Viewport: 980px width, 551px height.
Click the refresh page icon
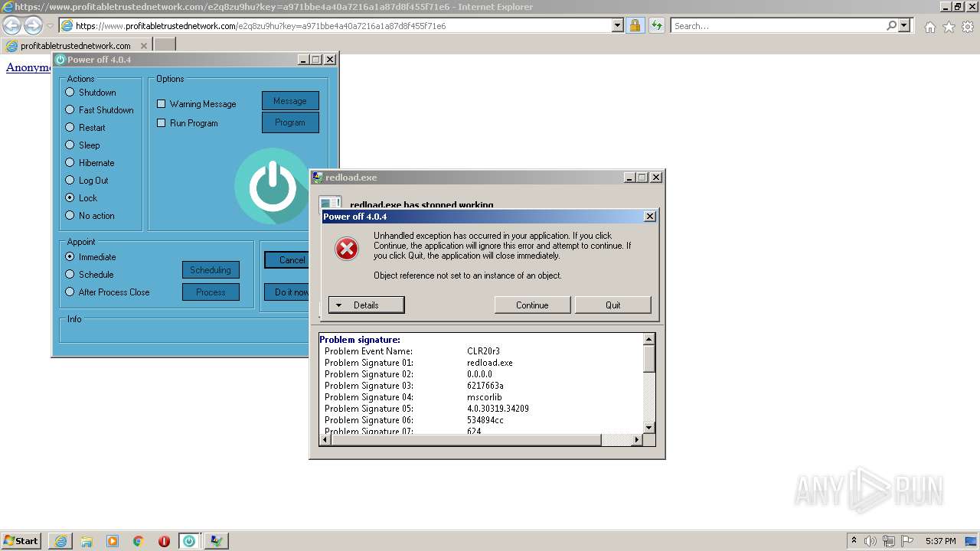point(656,26)
